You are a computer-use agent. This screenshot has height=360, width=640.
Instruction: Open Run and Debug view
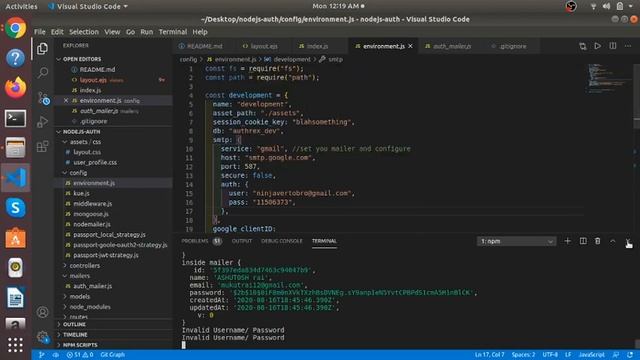pyautogui.click(x=42, y=122)
